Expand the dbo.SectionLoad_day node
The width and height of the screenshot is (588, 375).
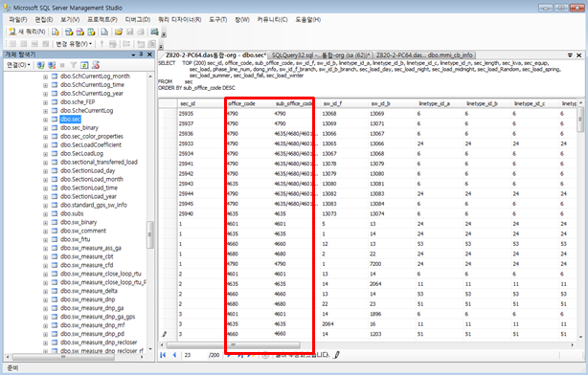click(45, 171)
